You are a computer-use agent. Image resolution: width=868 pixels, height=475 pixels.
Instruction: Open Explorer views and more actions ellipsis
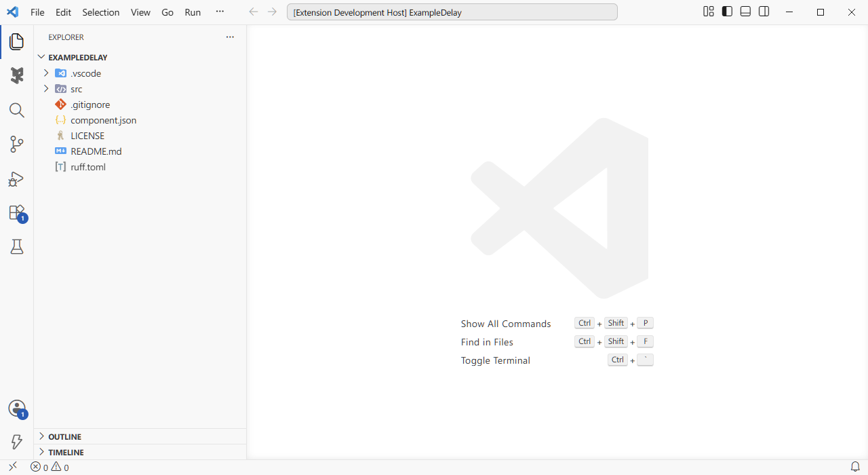(230, 37)
